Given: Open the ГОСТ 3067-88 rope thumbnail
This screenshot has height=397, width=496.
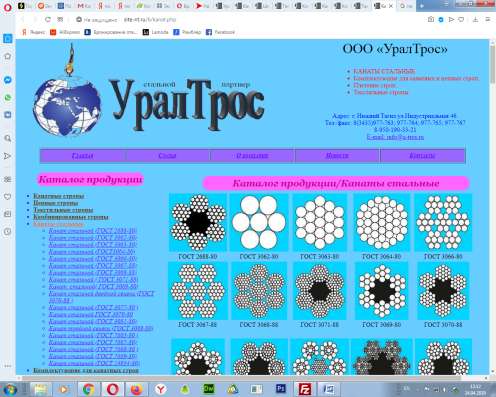Looking at the screenshot, I should point(198,291).
